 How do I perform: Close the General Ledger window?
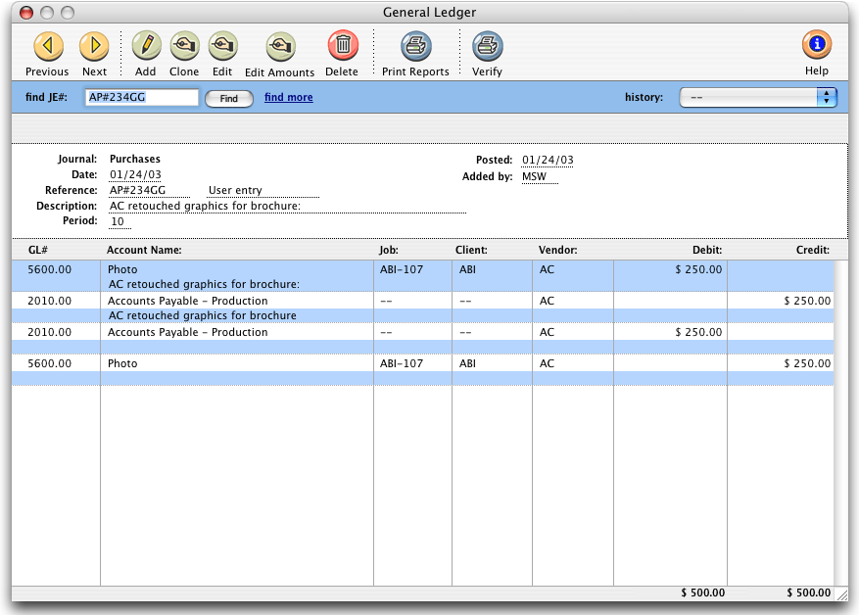coord(25,13)
